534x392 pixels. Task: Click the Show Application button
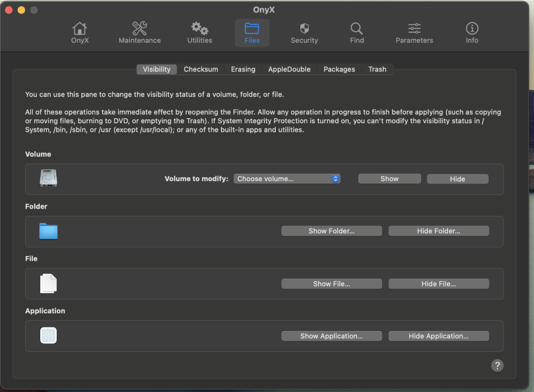[331, 335]
